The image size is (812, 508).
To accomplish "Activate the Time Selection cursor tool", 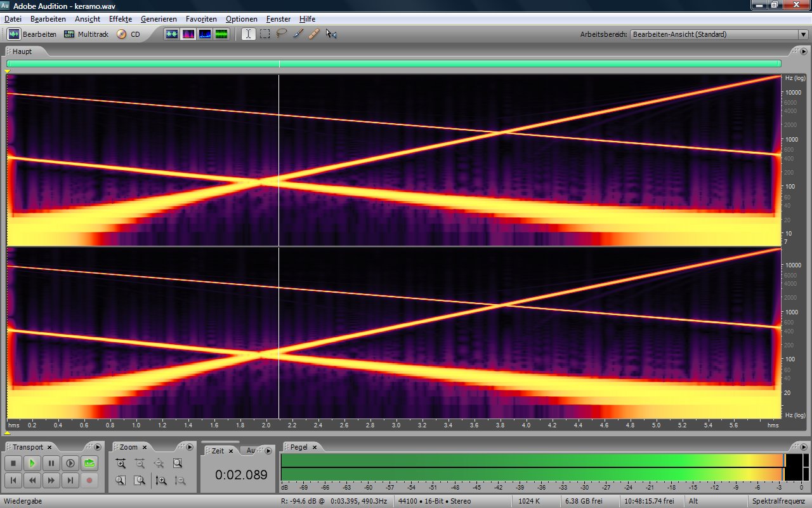I will pyautogui.click(x=249, y=34).
